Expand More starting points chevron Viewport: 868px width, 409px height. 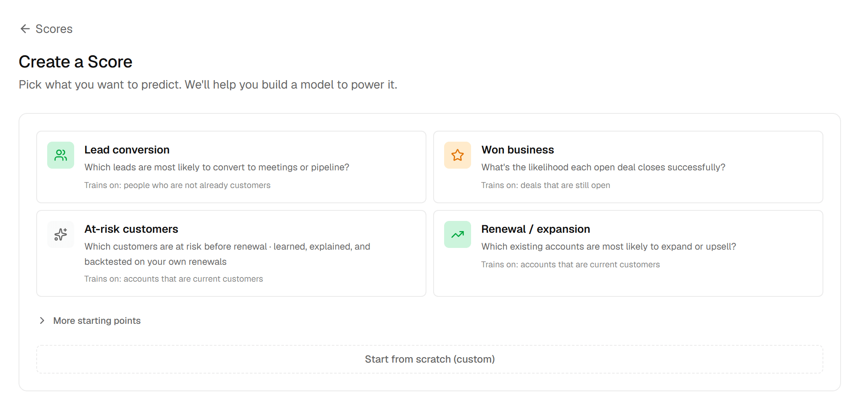pyautogui.click(x=42, y=320)
